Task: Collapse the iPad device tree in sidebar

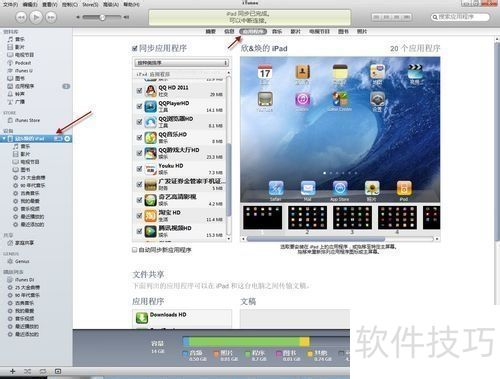Action: click(4, 138)
